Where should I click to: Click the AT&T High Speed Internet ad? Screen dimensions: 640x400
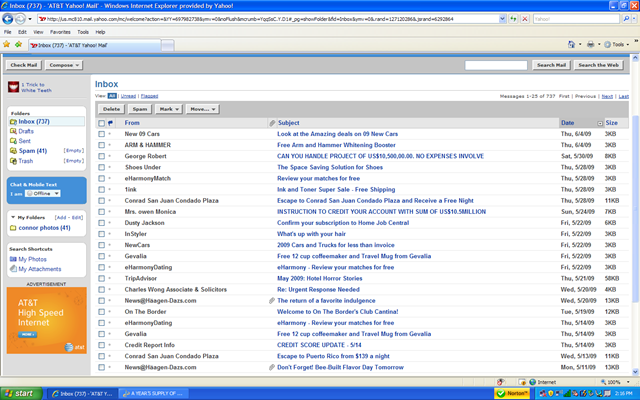[47, 320]
